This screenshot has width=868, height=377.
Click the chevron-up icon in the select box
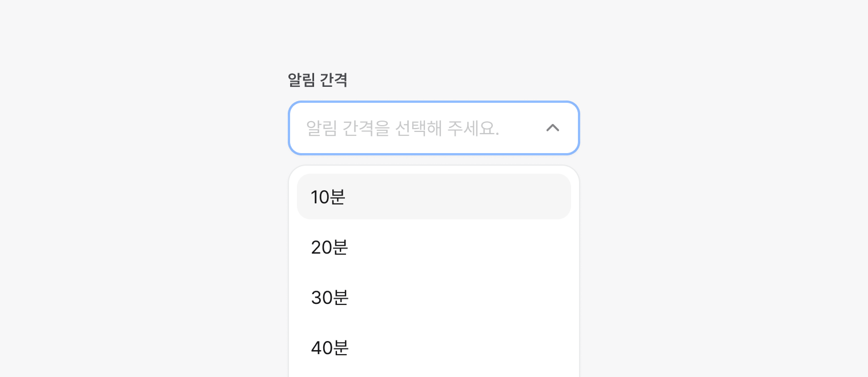click(552, 128)
